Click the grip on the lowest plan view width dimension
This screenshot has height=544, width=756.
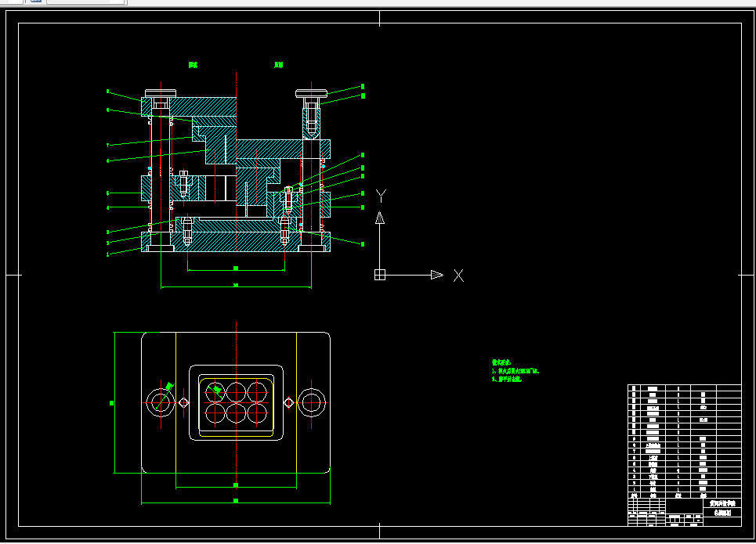[236, 501]
